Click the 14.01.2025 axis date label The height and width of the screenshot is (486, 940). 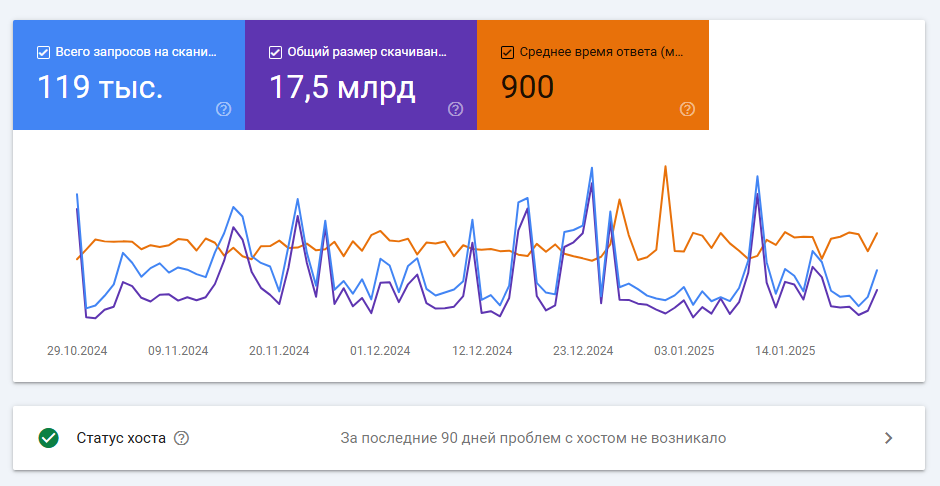click(785, 351)
